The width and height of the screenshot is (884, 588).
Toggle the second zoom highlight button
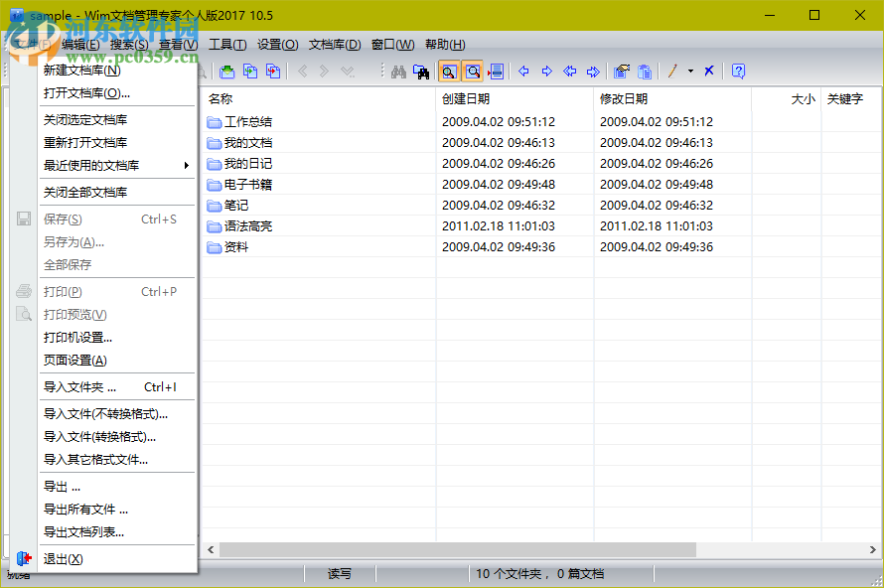(473, 71)
